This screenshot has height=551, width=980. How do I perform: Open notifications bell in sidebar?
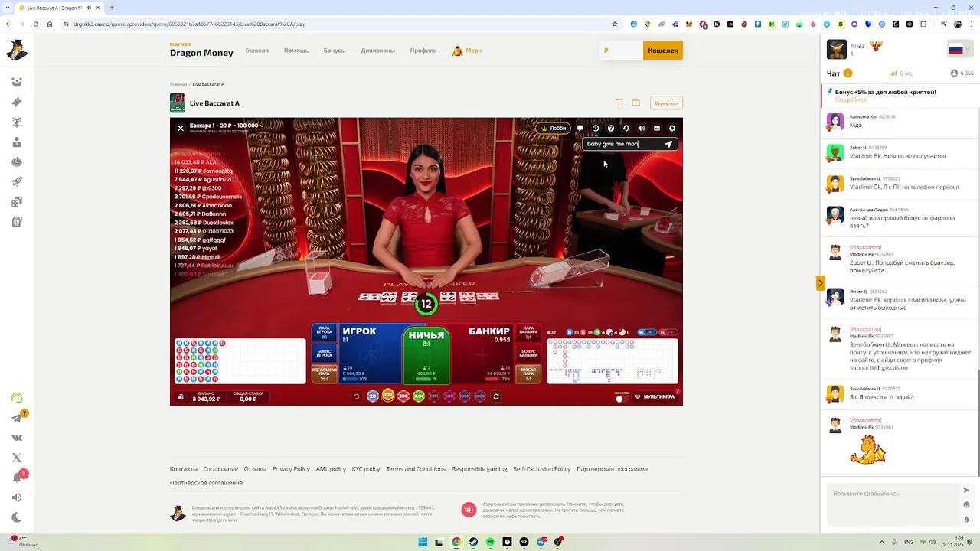pyautogui.click(x=17, y=478)
